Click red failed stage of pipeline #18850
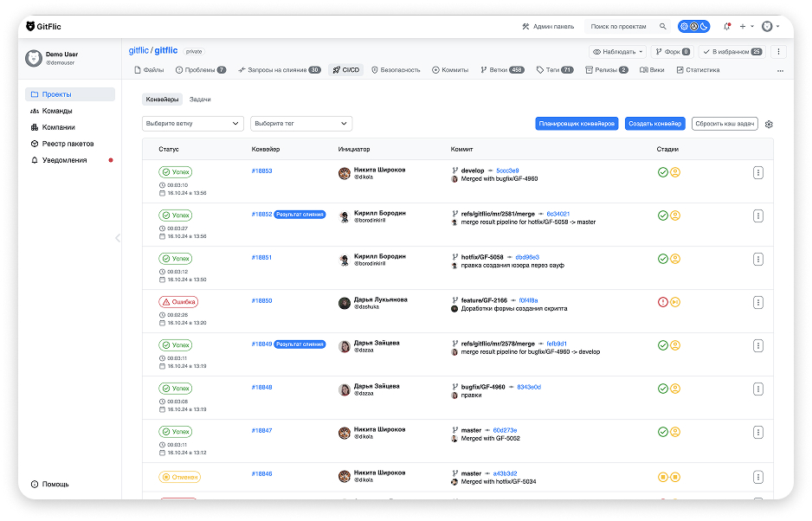The width and height of the screenshot is (812, 521). pos(663,302)
